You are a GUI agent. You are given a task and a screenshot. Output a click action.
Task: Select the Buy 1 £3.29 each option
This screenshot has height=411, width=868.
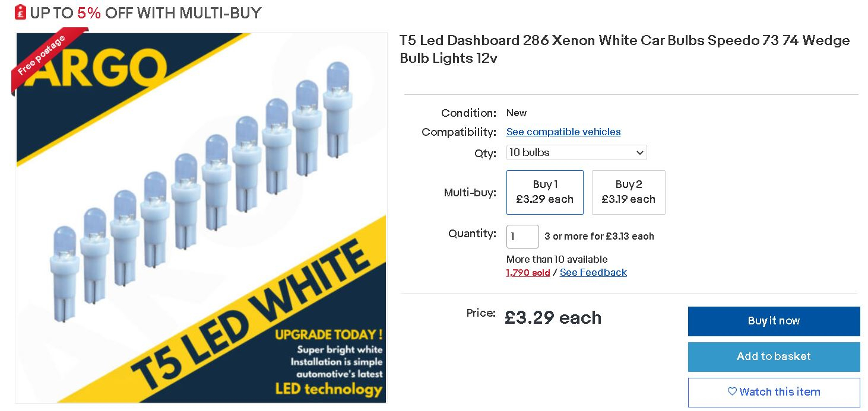click(544, 192)
